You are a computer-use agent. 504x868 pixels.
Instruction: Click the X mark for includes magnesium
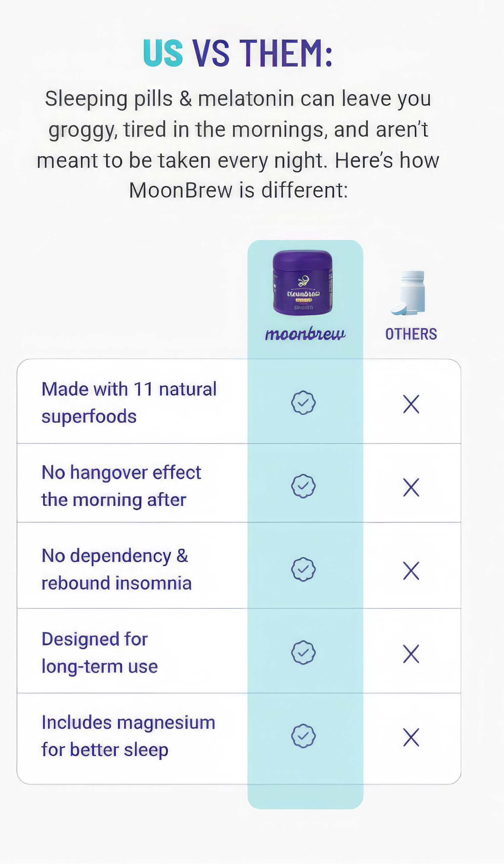pyautogui.click(x=411, y=737)
